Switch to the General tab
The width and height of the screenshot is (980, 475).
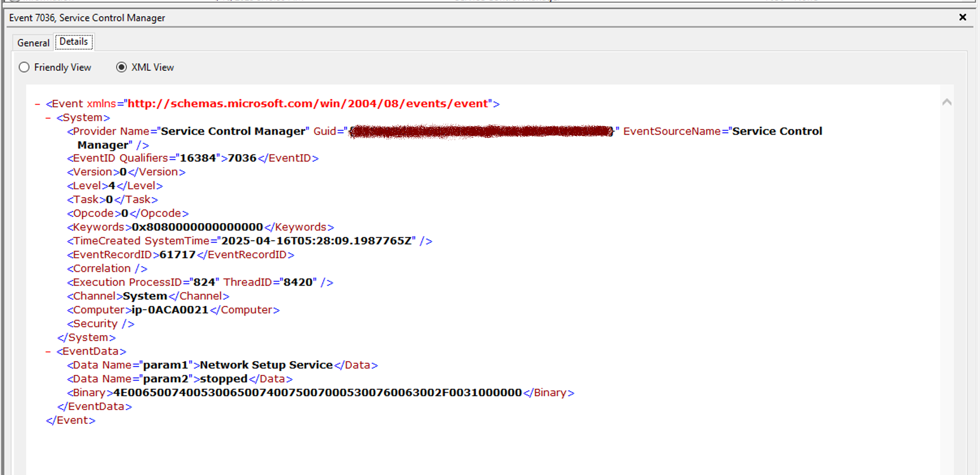[33, 43]
